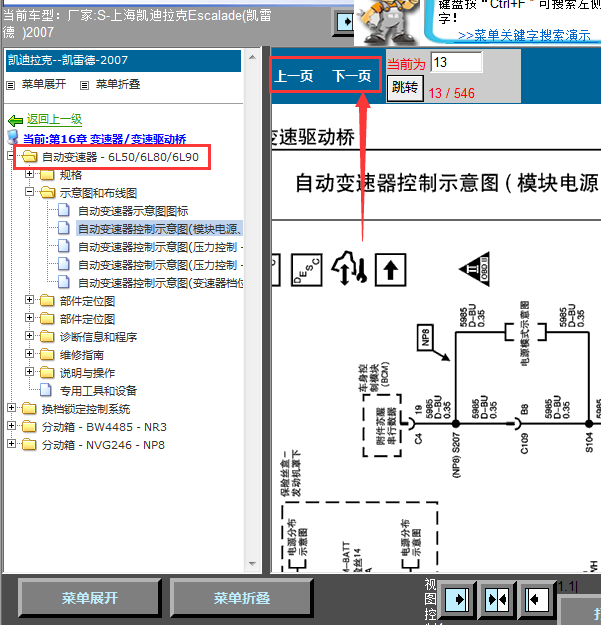Click the 凯迪拉克--凯雷德-2007 header bar
This screenshot has width=601, height=625.
tap(124, 61)
